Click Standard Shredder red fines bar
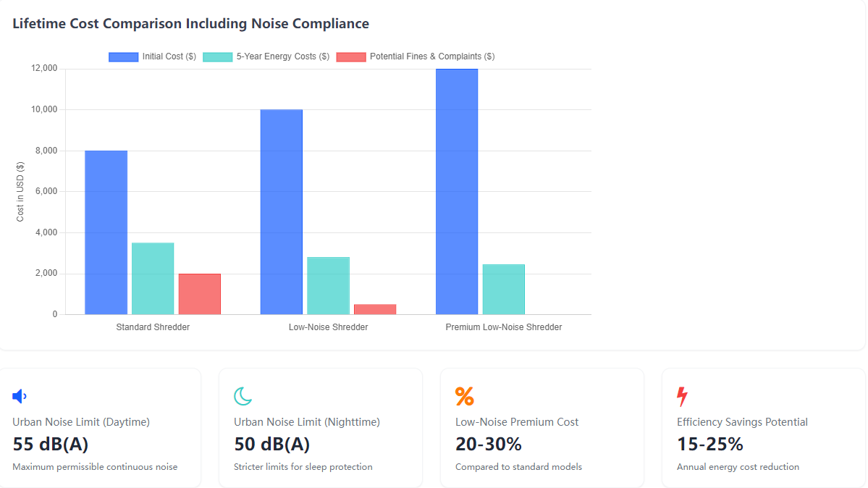Viewport: 868px width, 488px height. 200,294
